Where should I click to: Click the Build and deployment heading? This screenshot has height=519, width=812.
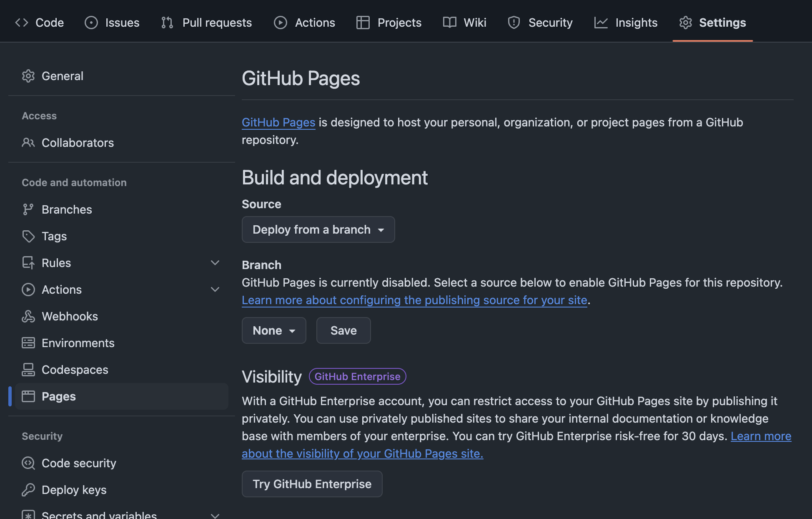tap(335, 178)
